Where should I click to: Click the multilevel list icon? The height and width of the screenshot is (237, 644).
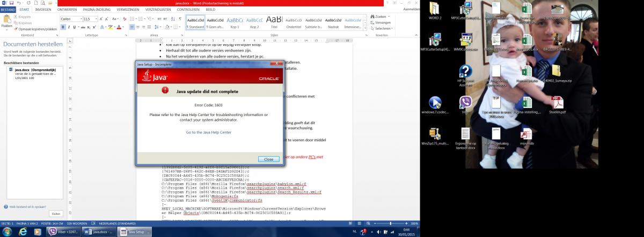(149, 19)
